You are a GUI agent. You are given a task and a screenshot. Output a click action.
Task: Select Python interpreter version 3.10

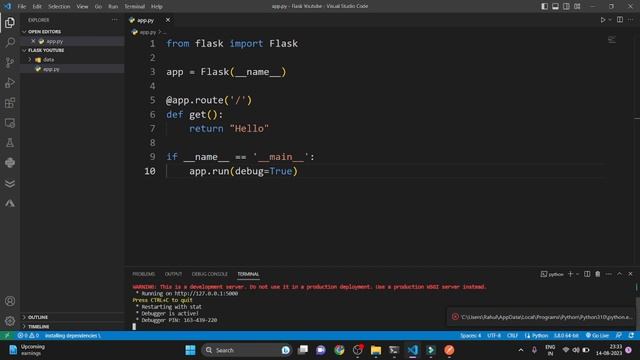click(x=566, y=336)
